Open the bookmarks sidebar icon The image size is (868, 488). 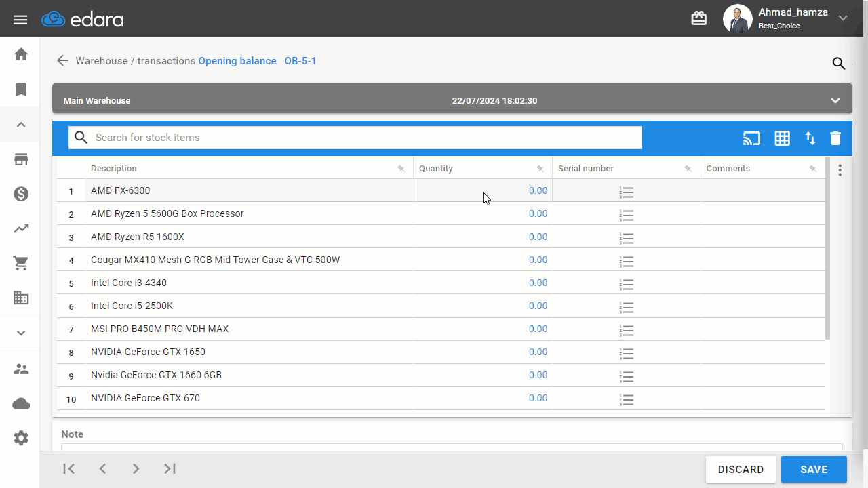coord(21,89)
